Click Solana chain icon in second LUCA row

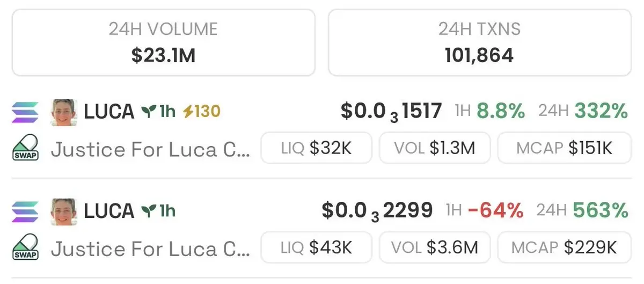tap(25, 211)
